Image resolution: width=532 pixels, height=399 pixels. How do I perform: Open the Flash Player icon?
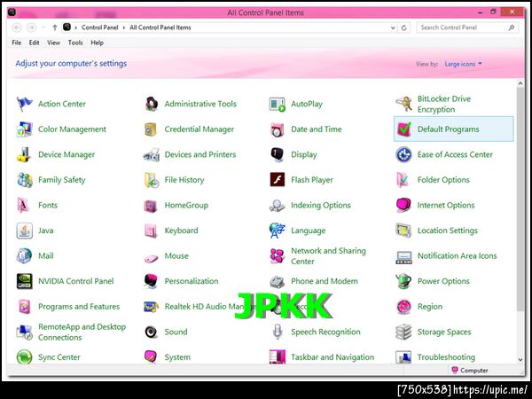click(x=278, y=179)
